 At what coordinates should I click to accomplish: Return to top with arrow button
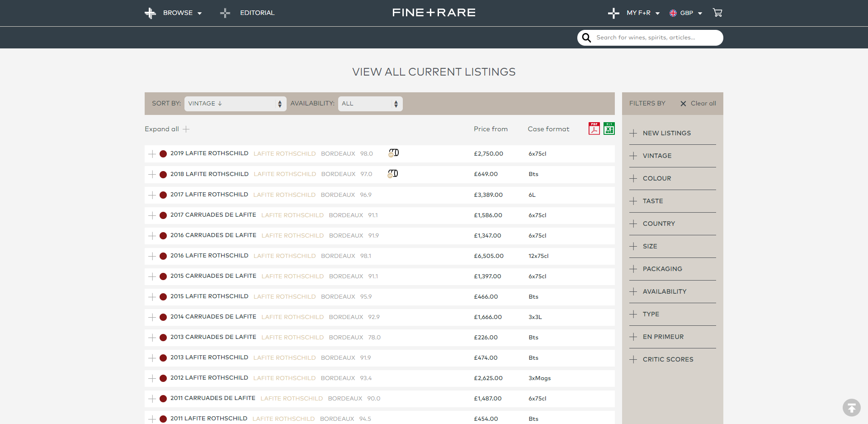click(x=851, y=408)
